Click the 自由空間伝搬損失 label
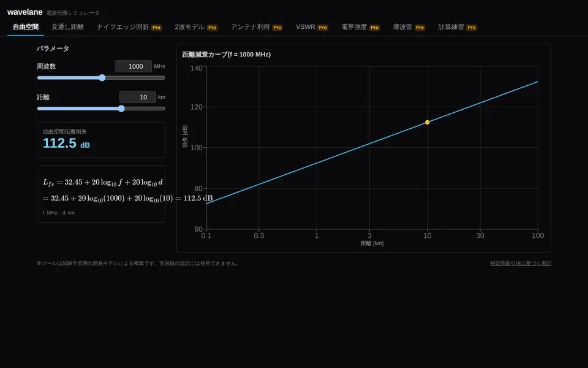Viewport: 588px width, 368px height. pyautogui.click(x=65, y=131)
